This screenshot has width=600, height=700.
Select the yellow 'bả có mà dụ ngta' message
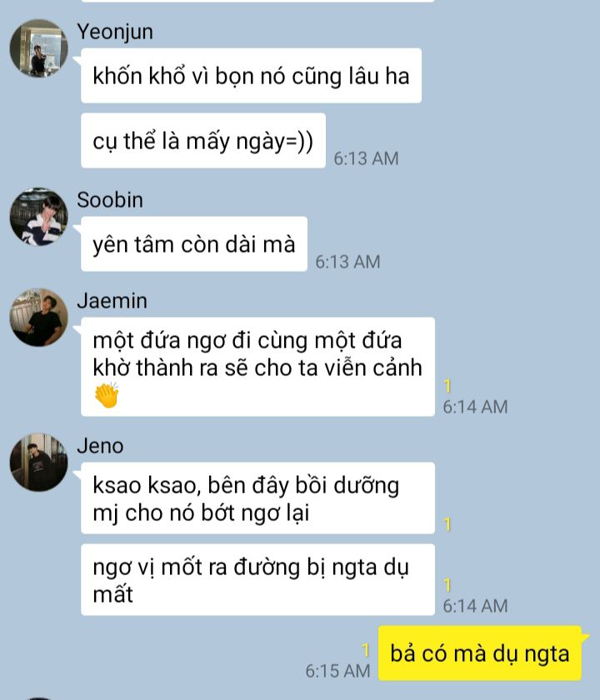pyautogui.click(x=480, y=653)
